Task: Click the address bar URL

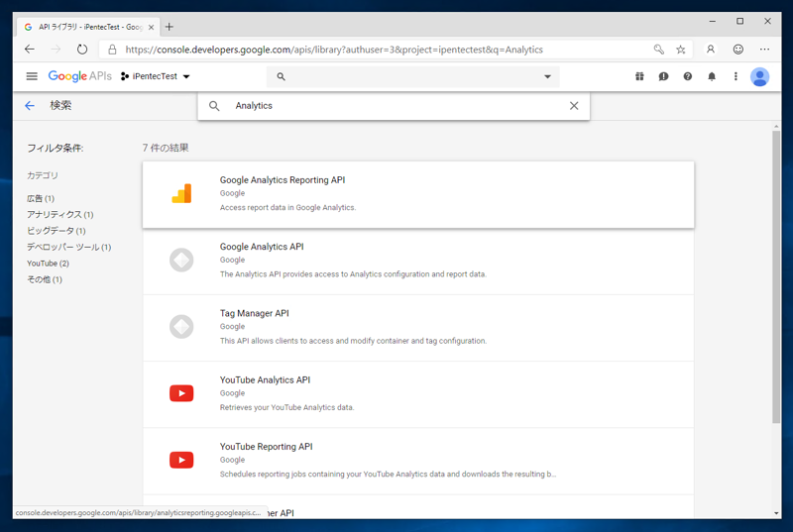Action: (x=334, y=50)
